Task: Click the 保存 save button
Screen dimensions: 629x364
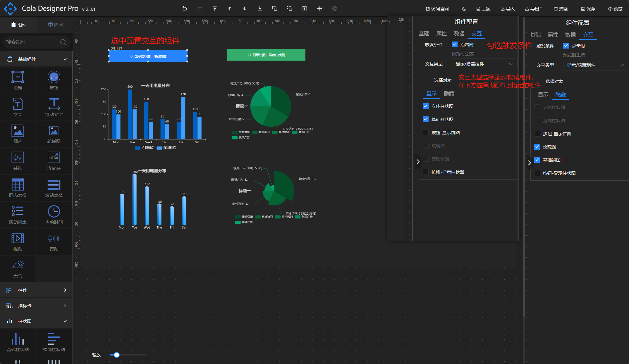Action: (x=588, y=9)
